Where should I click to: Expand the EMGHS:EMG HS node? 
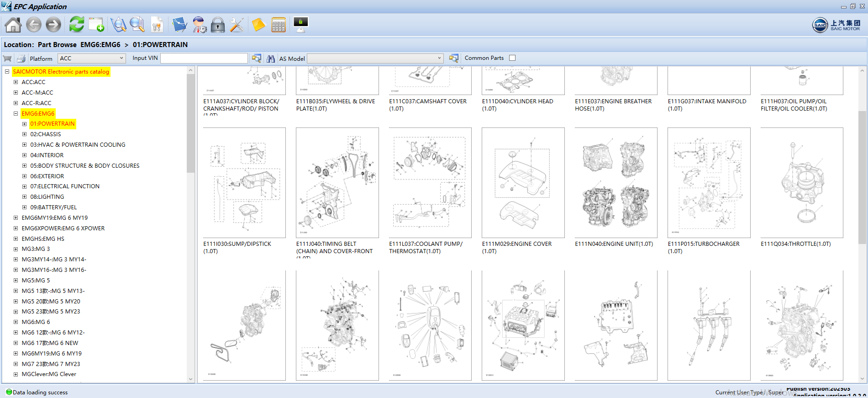16,239
